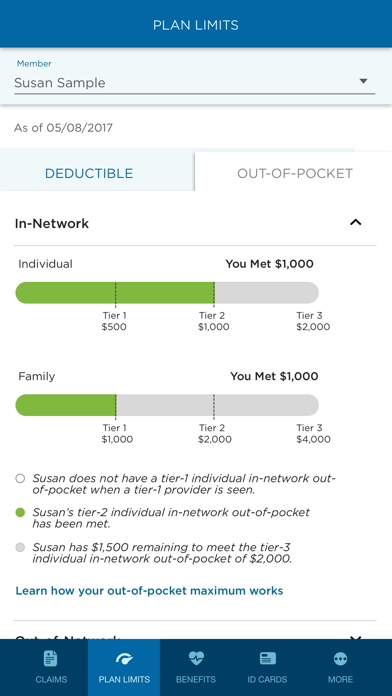Select the gray tier-3 legend circle
The width and height of the screenshot is (392, 696).
(x=20, y=547)
